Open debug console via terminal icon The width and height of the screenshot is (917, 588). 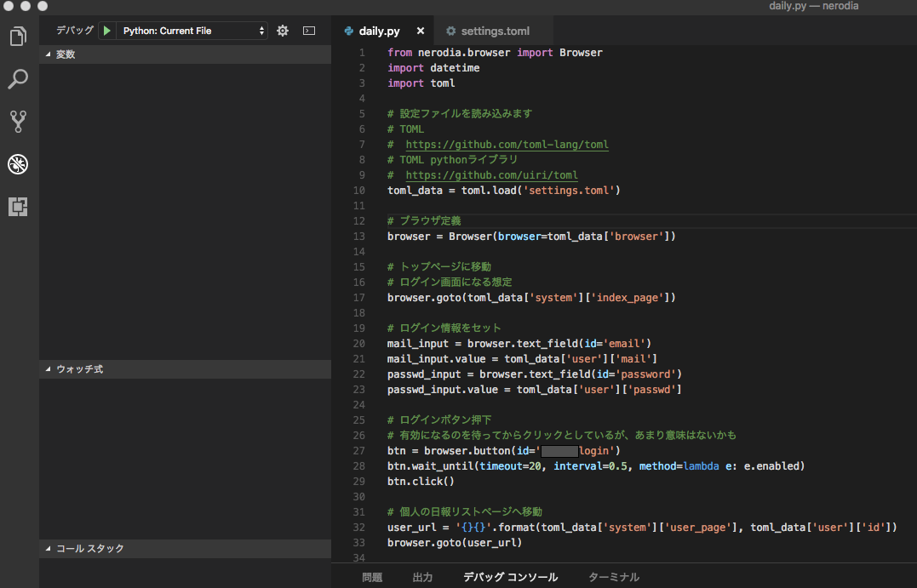309,31
